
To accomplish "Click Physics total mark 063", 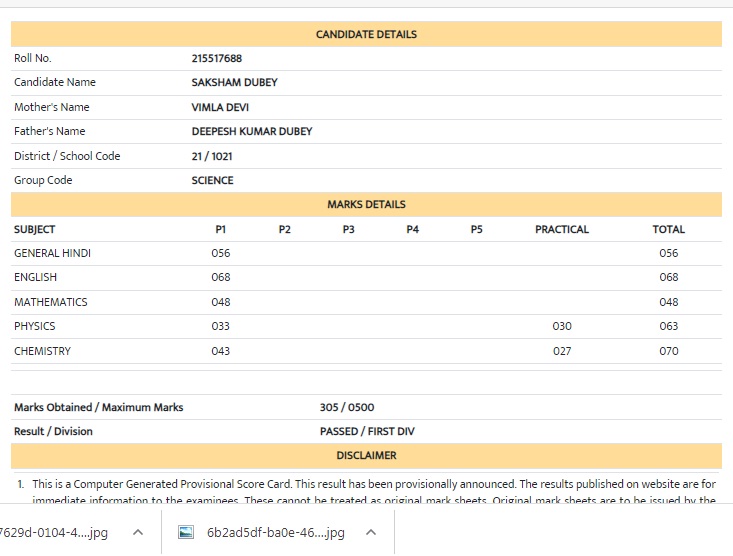I will click(x=668, y=326).
